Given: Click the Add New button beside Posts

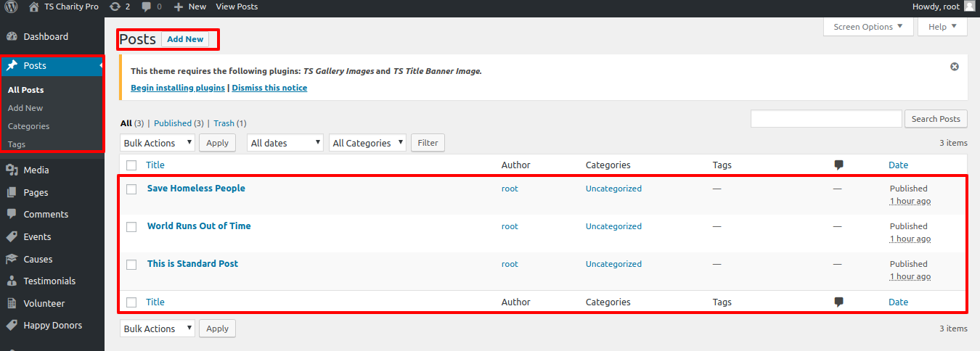Looking at the screenshot, I should (185, 39).
